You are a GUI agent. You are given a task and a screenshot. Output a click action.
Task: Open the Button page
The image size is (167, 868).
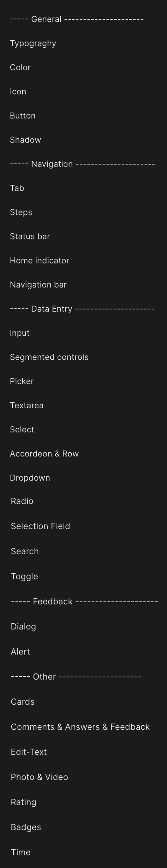pos(22,115)
